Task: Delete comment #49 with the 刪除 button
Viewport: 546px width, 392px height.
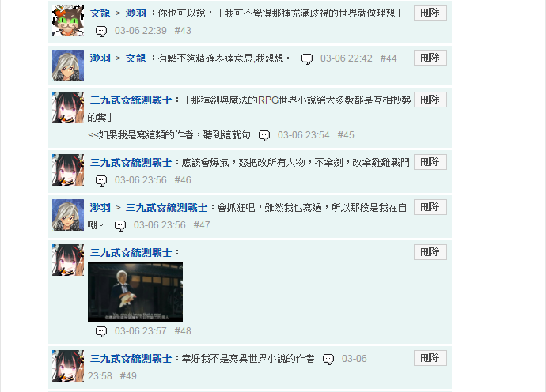Action: tap(430, 358)
